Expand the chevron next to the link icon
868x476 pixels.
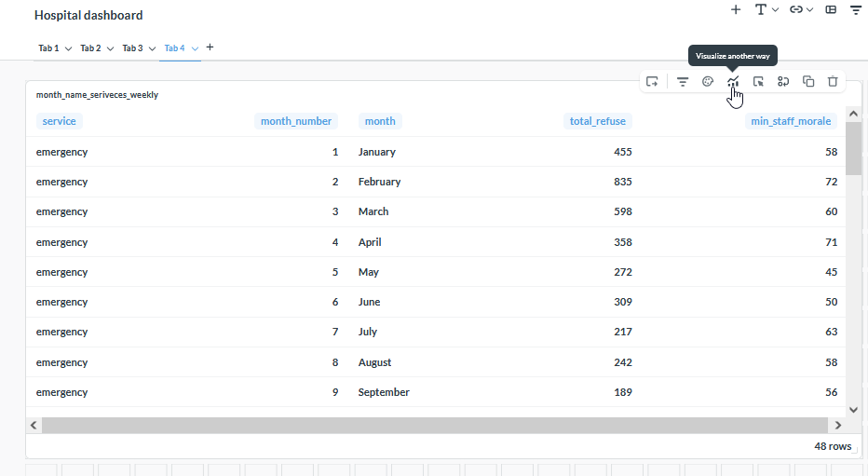click(x=810, y=10)
